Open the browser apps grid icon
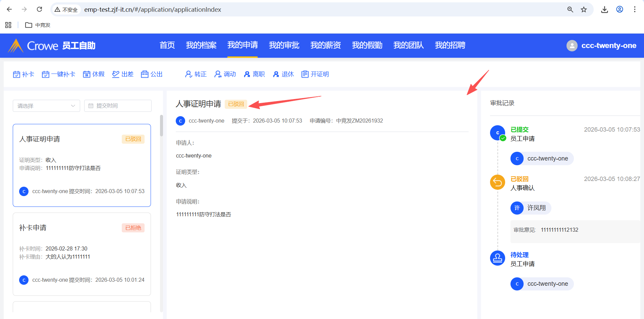The width and height of the screenshot is (644, 319). tap(8, 25)
